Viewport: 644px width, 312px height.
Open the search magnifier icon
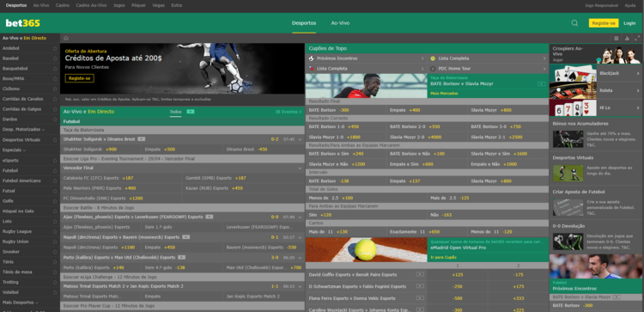(x=574, y=23)
